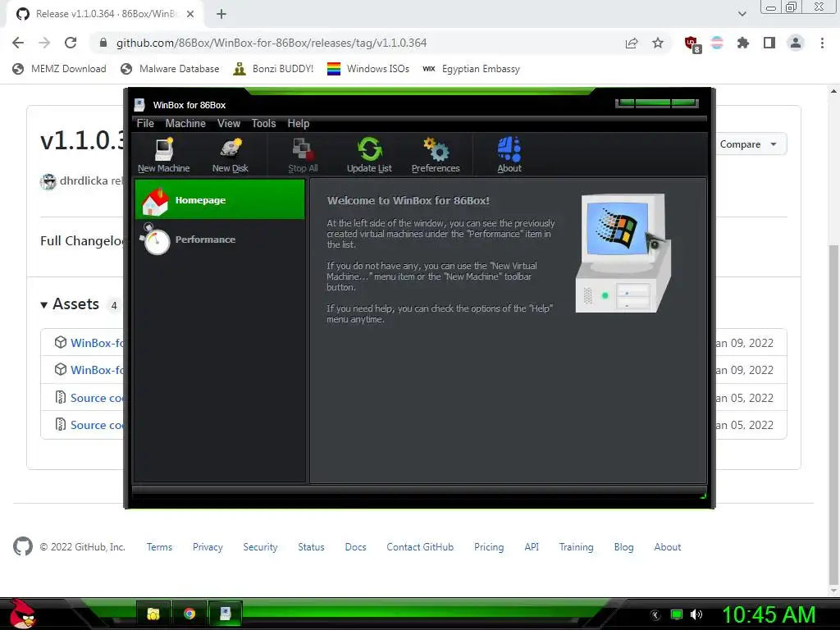Click the pastel striped extension icon

[717, 43]
